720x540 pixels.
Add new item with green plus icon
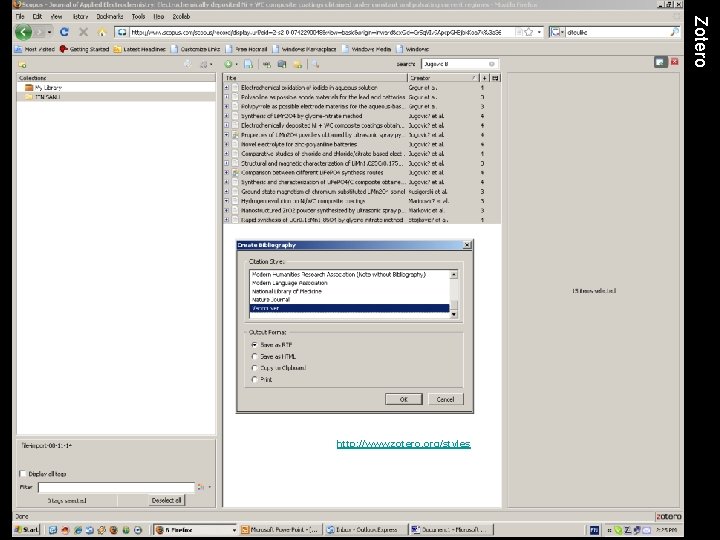228,64
